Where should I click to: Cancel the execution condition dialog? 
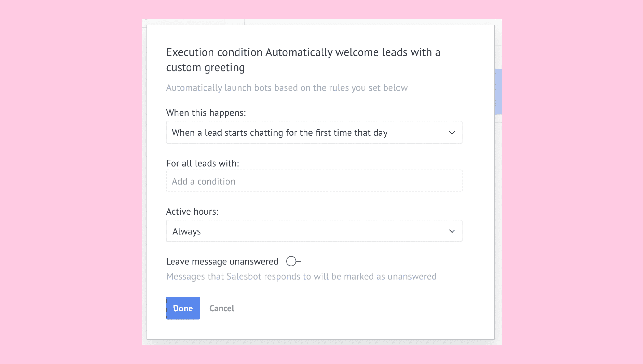222,308
